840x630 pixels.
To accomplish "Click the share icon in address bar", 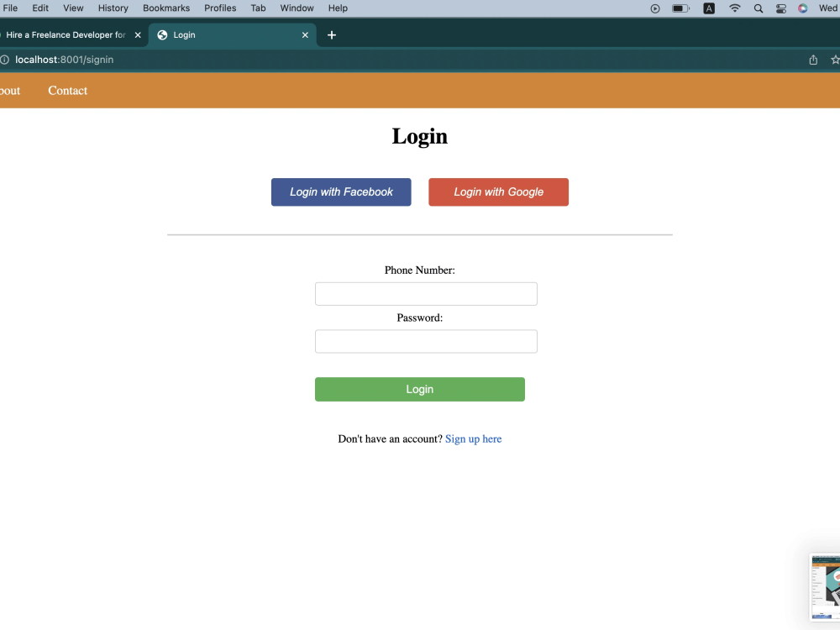I will 813,60.
